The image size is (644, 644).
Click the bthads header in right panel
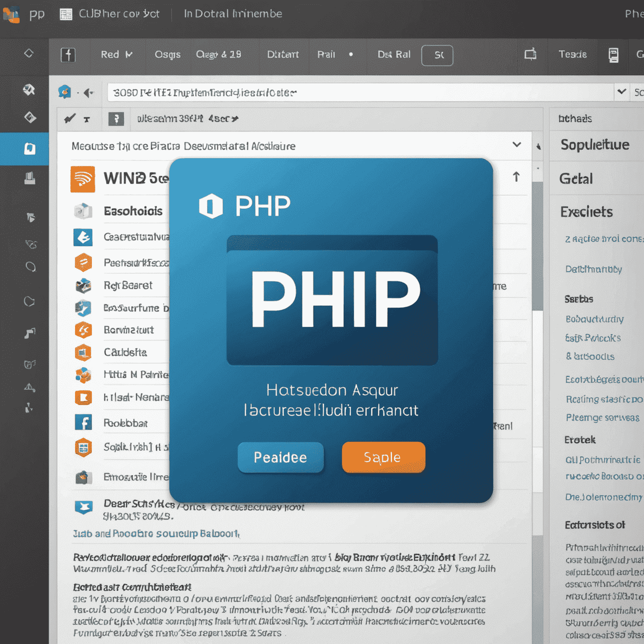click(575, 119)
